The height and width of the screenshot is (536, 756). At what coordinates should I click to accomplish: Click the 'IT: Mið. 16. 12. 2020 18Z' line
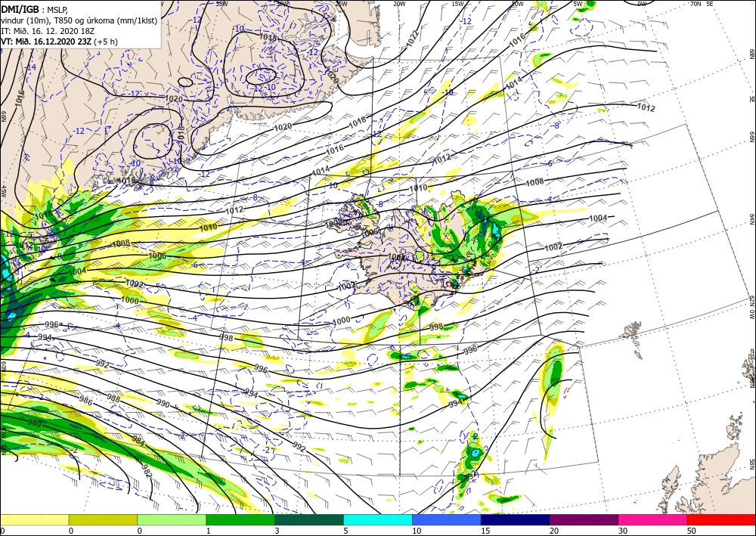[x=48, y=31]
